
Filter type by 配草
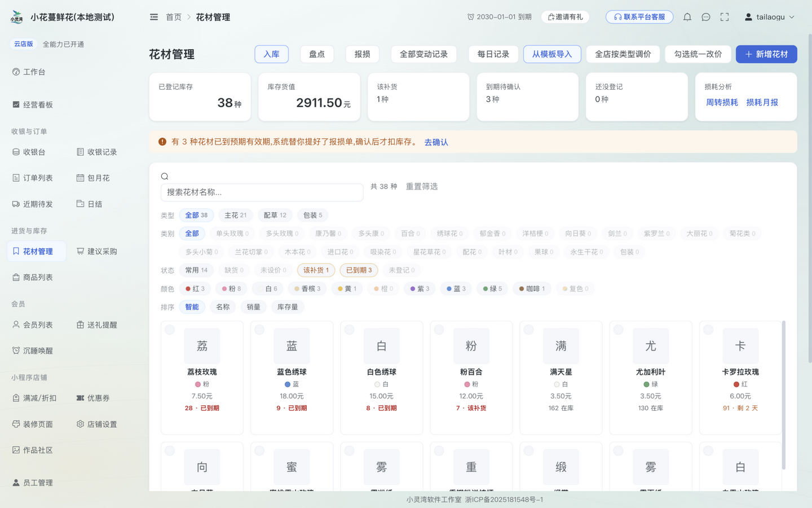pyautogui.click(x=275, y=215)
